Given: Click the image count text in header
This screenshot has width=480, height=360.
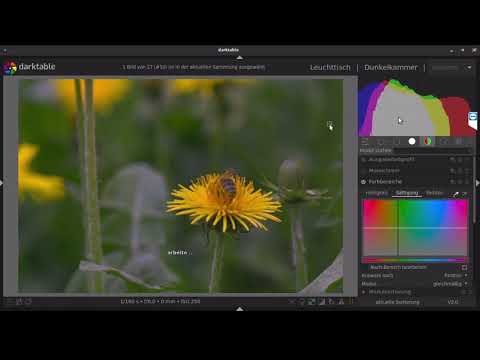Looking at the screenshot, I should [x=194, y=67].
